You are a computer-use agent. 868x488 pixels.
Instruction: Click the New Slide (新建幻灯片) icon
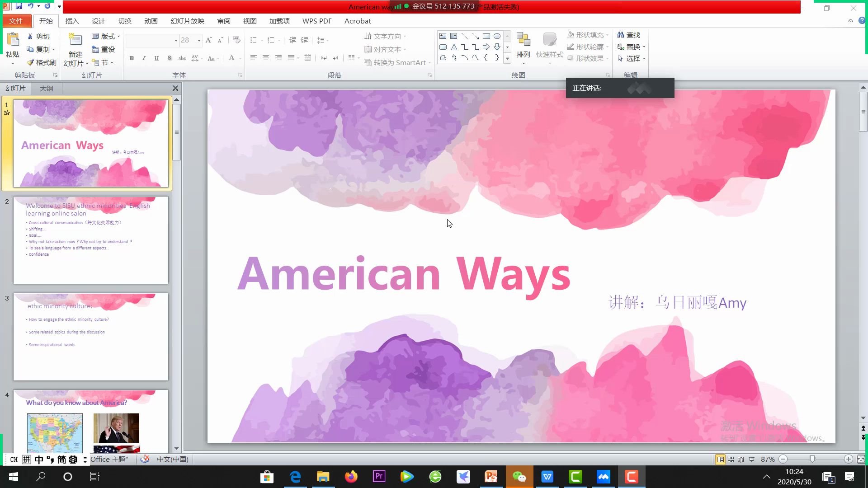point(75,40)
